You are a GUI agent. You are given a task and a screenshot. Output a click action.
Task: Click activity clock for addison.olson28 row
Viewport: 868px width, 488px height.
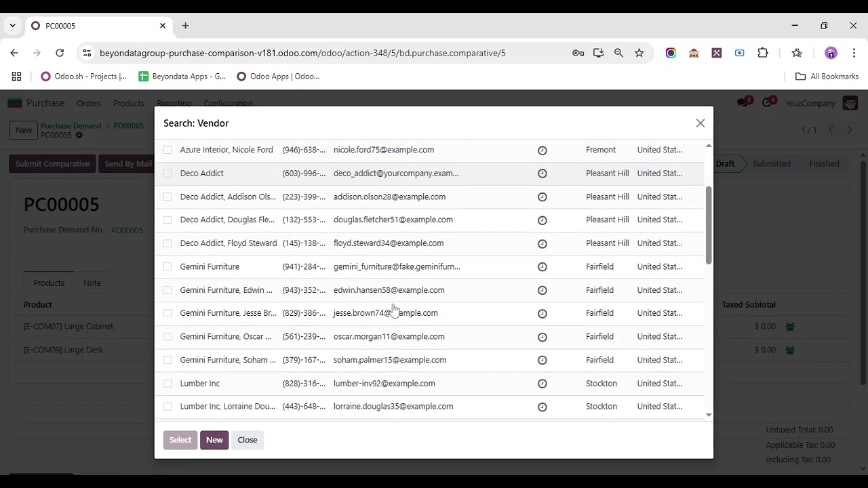pyautogui.click(x=542, y=197)
